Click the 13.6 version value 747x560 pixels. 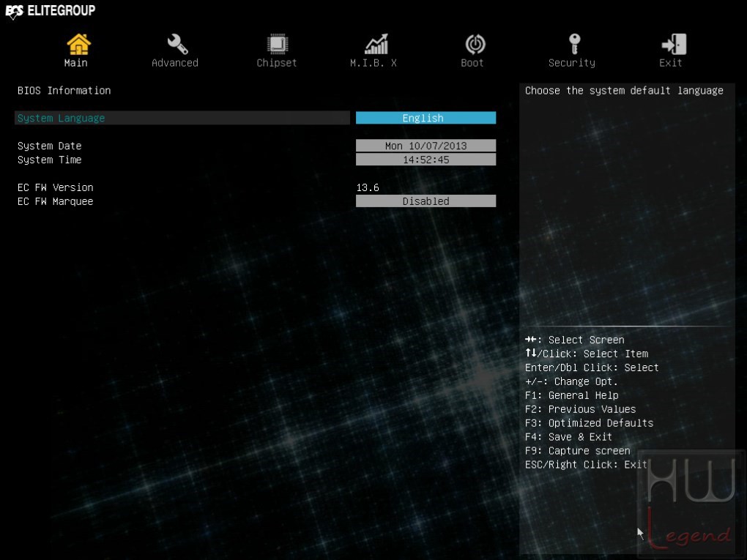[368, 187]
